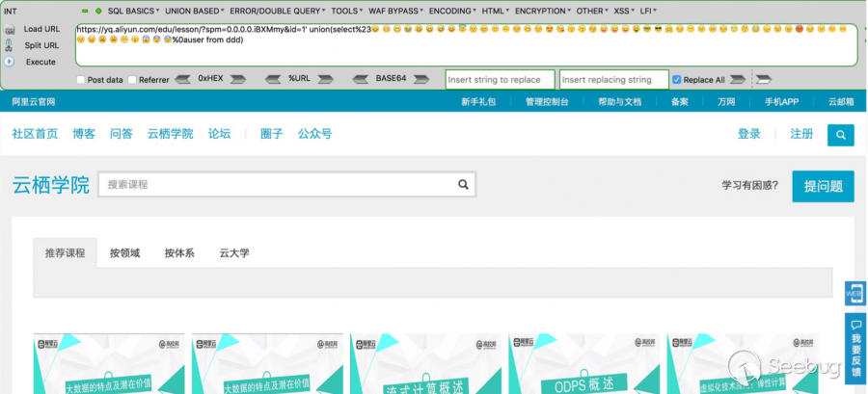The height and width of the screenshot is (394, 868).
Task: Click the 注册 register link
Action: [801, 134]
